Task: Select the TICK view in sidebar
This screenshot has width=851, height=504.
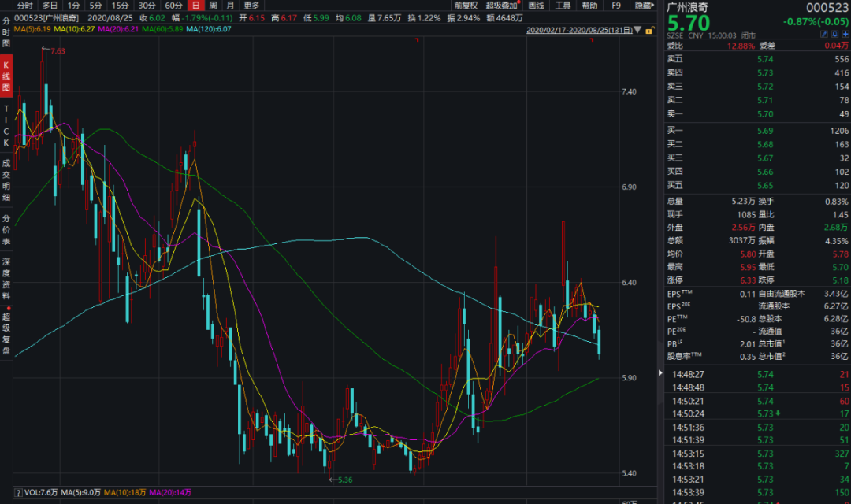Action: click(6, 124)
